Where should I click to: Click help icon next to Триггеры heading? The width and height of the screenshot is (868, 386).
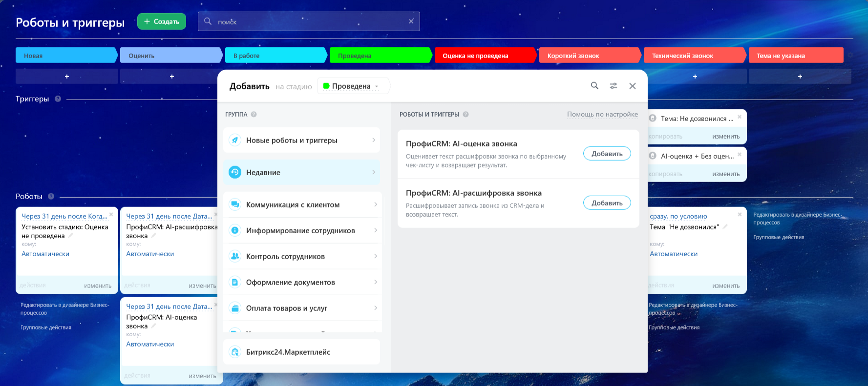[58, 99]
